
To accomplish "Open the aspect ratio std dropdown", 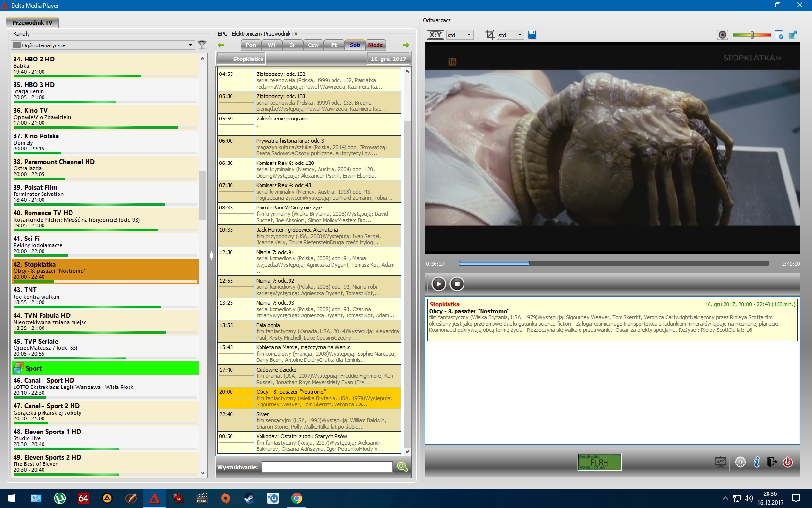I will tap(459, 35).
